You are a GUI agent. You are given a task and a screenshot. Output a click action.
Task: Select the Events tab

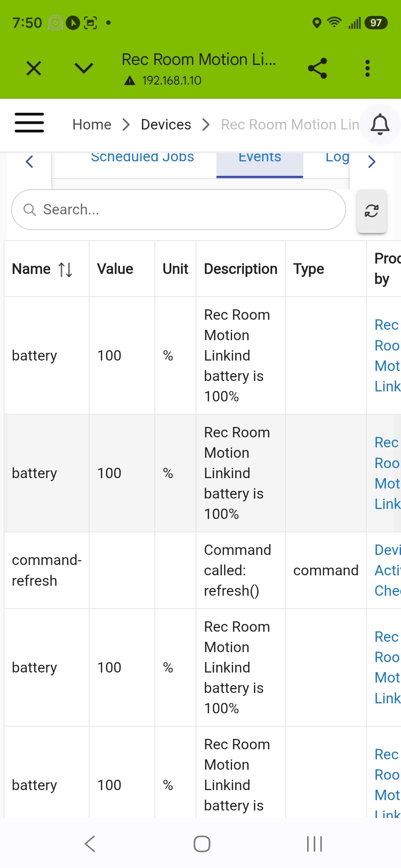[x=260, y=164]
